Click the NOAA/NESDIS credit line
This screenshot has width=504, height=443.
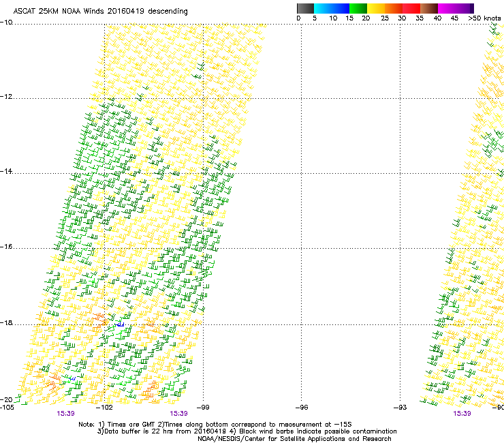click(294, 439)
